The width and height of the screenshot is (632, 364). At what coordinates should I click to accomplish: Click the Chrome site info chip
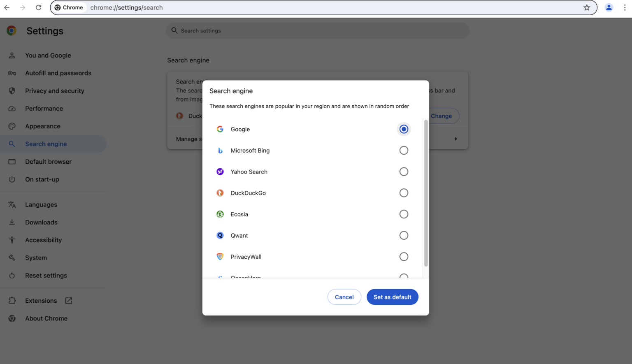point(69,7)
